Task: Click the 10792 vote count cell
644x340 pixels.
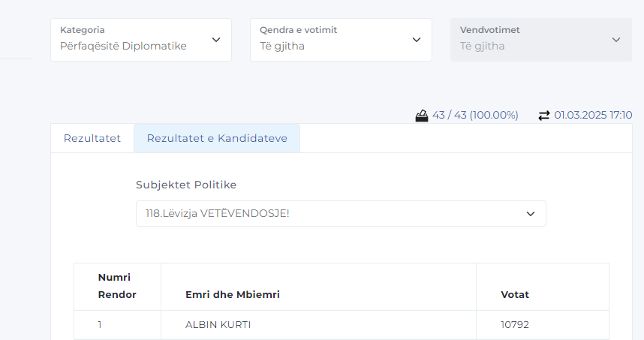Action: point(515,325)
